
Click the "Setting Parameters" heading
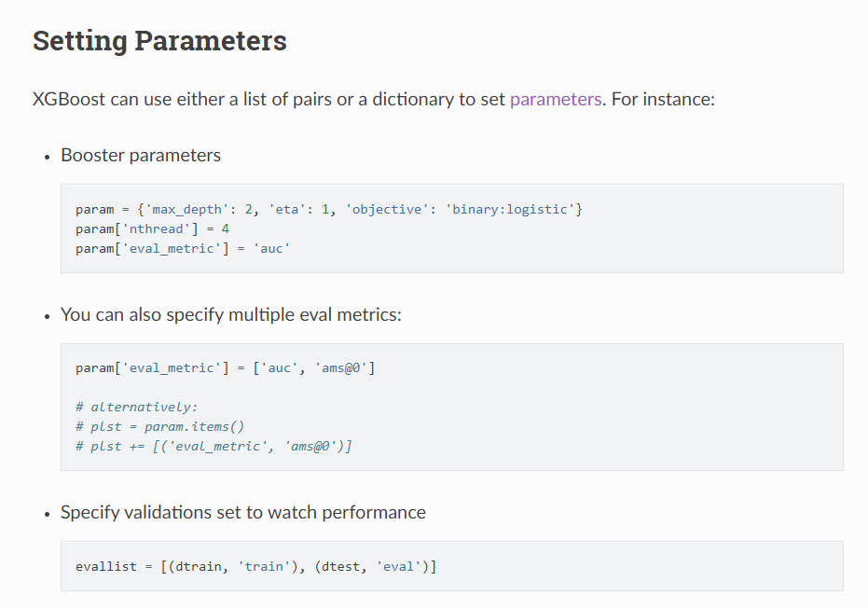click(x=159, y=41)
